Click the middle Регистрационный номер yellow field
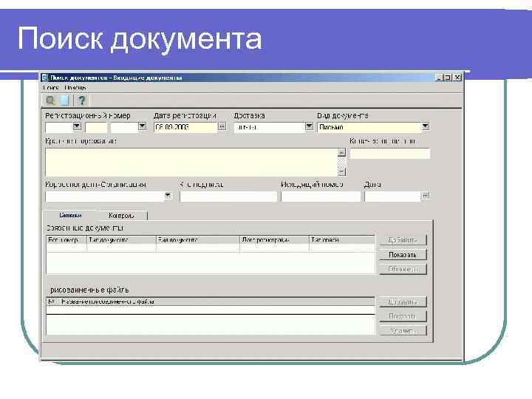This screenshot has width=532, height=399. pos(96,127)
